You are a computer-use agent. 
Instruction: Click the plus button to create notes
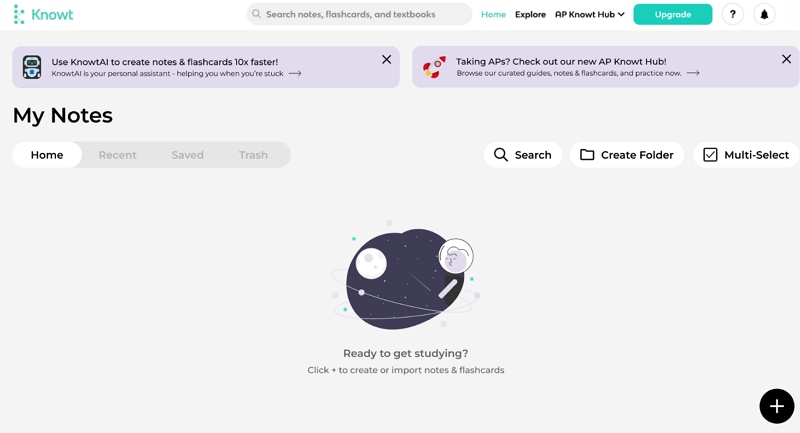tap(777, 406)
